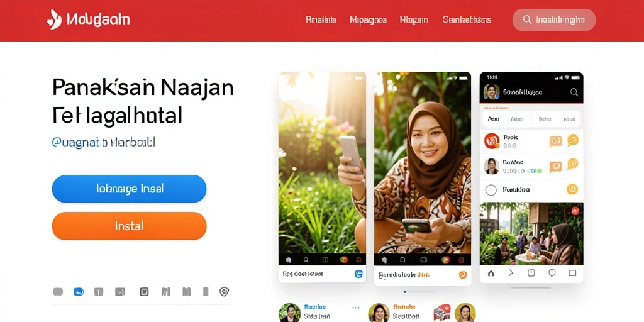Tap the orange round icon in the Fentidoa row

pyautogui.click(x=572, y=189)
